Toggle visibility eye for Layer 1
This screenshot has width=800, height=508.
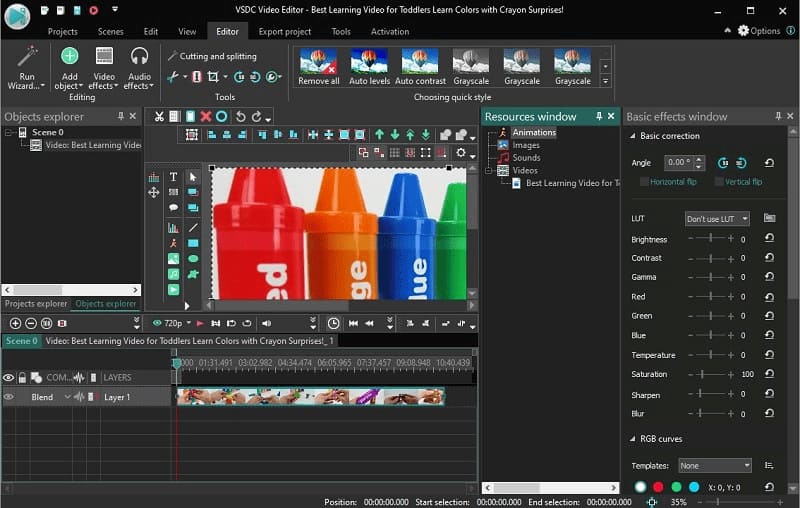[x=9, y=397]
